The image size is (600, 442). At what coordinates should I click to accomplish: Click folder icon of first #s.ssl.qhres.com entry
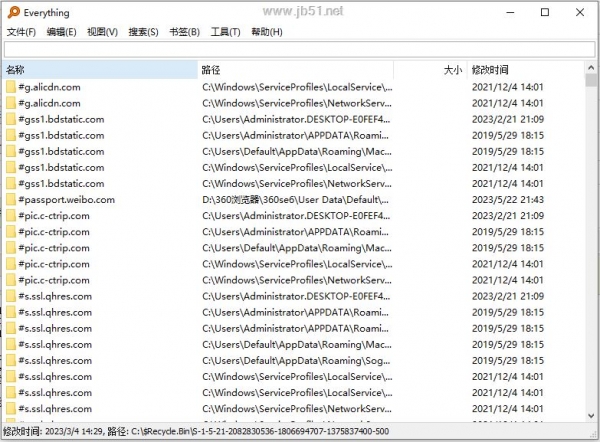click(11, 296)
